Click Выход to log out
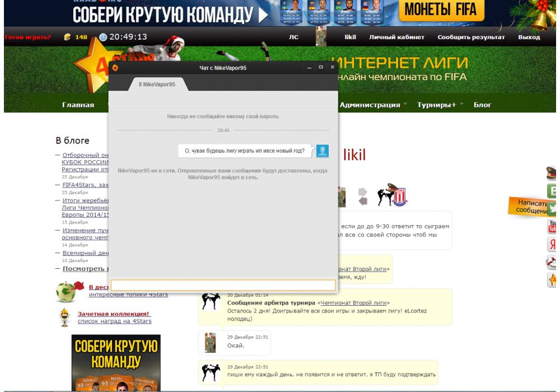This screenshot has height=392, width=560. (529, 37)
